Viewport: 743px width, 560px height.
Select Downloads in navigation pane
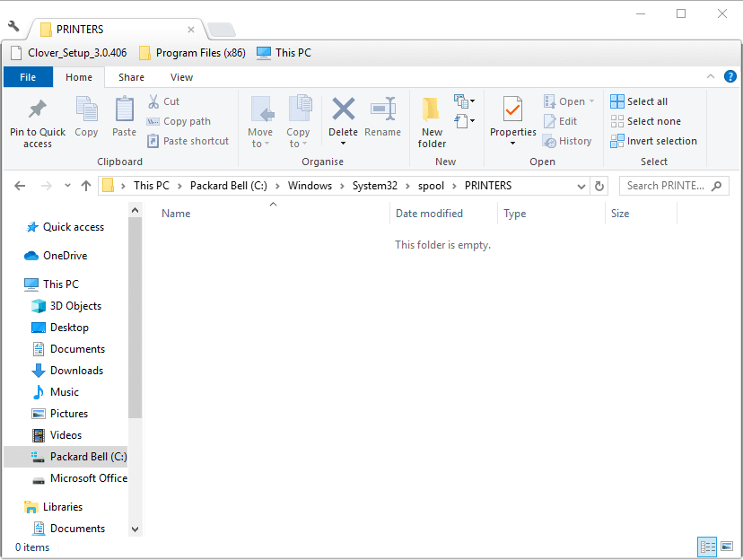[x=67, y=371]
